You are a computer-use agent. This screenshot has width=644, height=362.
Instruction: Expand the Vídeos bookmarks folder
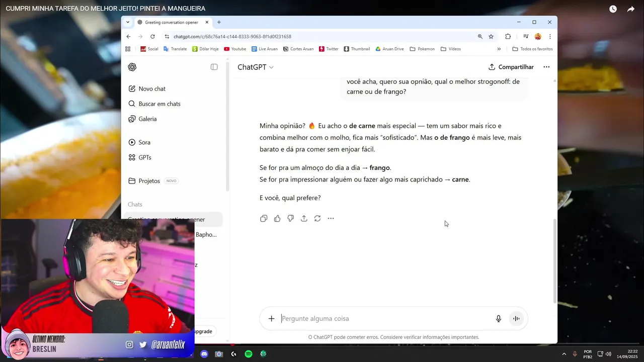(x=451, y=49)
